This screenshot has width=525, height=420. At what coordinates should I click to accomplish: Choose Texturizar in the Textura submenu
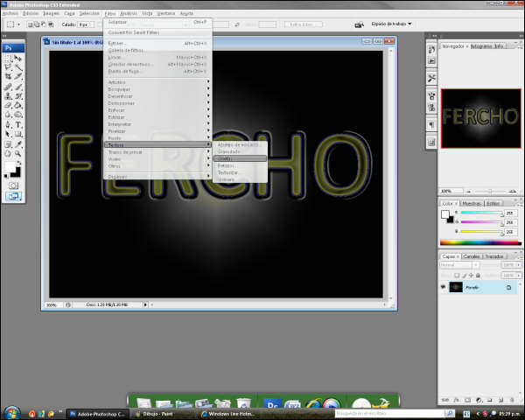(x=240, y=173)
